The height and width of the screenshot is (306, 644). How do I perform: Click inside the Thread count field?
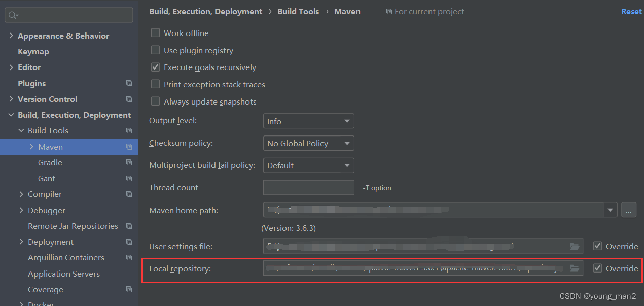[x=308, y=187]
